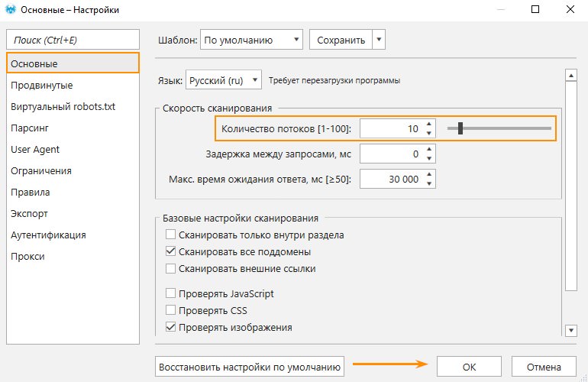
Task: Enable Проверять JavaScript checkbox
Action: coord(170,293)
